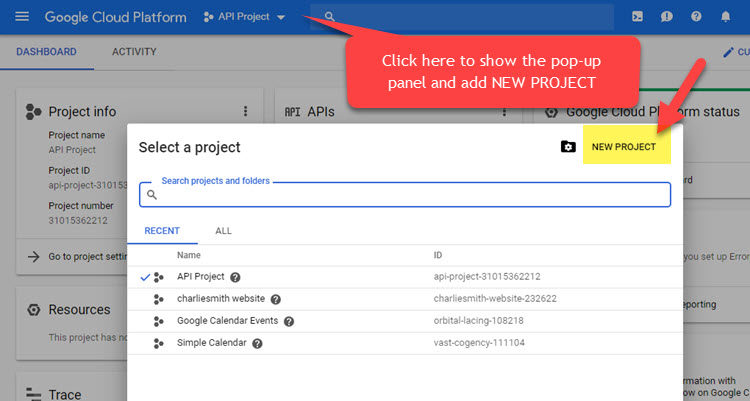Image resolution: width=750 pixels, height=401 pixels.
Task: Click ID vast-cogency-111104
Action: point(479,343)
